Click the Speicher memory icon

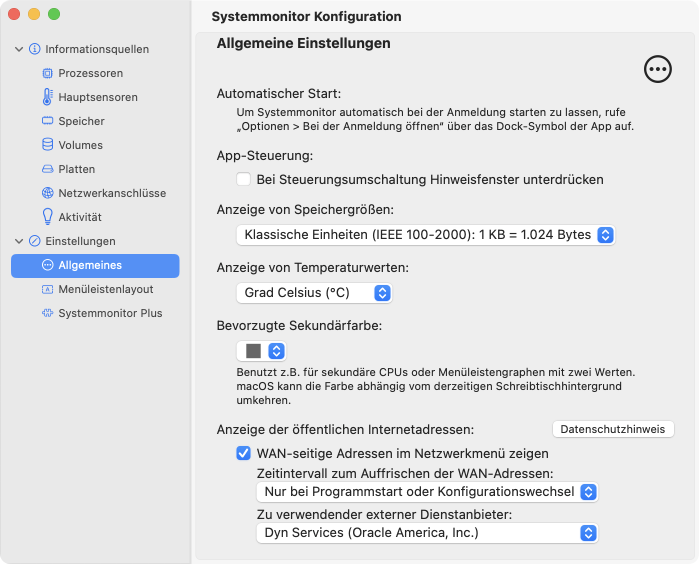coord(47,121)
